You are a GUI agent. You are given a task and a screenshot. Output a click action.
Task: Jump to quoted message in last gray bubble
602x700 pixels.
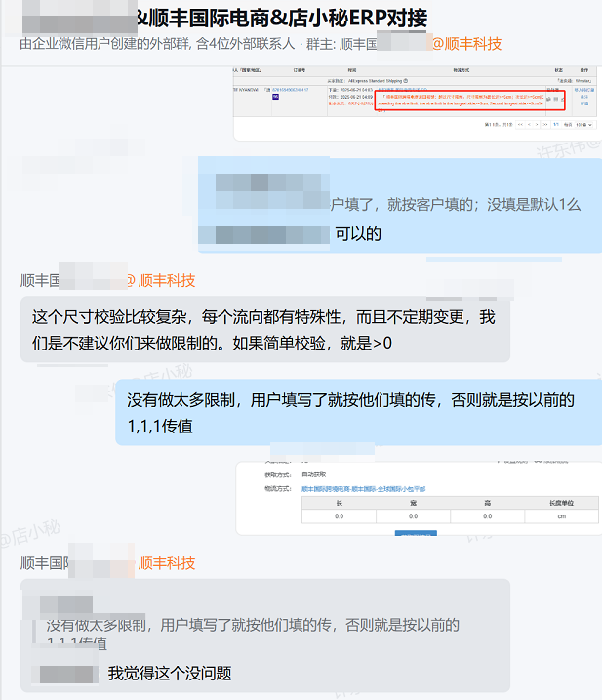point(253,633)
